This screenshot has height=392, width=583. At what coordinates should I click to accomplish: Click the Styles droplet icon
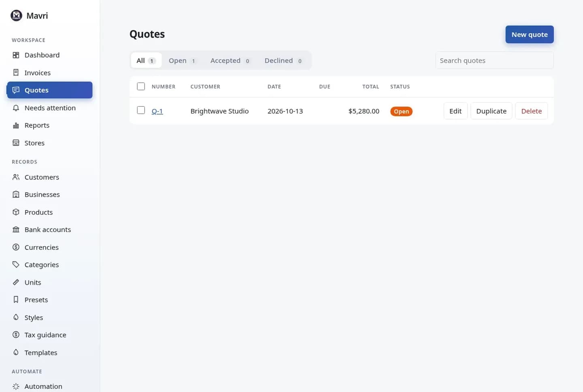pos(16,317)
